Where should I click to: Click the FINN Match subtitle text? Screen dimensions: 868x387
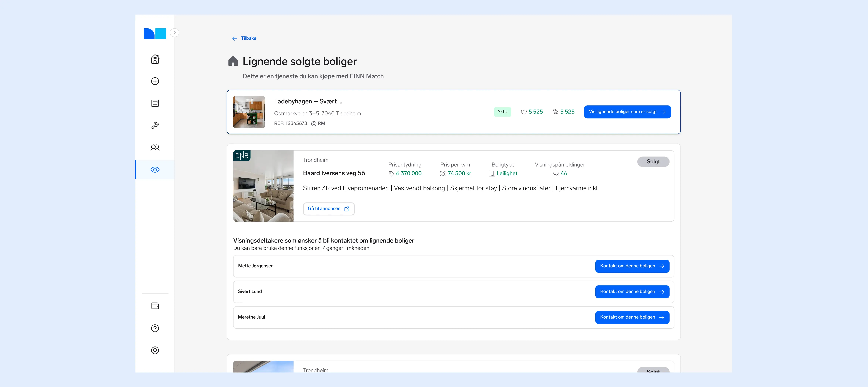click(313, 77)
